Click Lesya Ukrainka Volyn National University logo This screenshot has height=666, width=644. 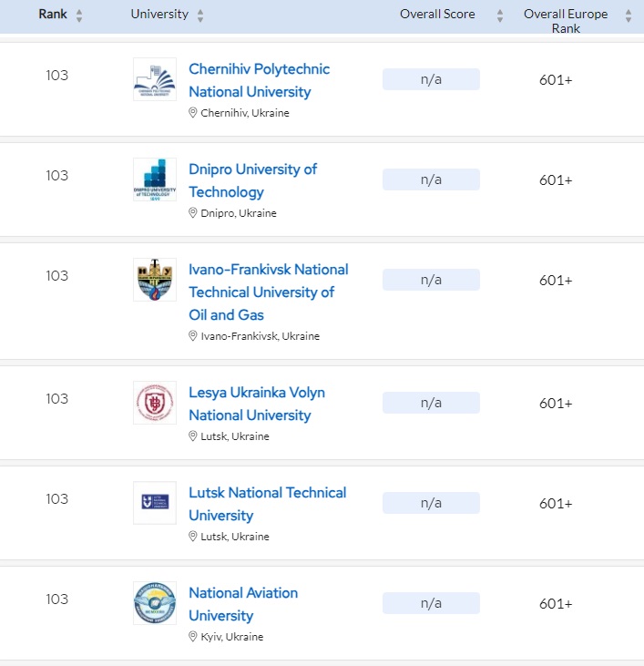[x=155, y=403]
